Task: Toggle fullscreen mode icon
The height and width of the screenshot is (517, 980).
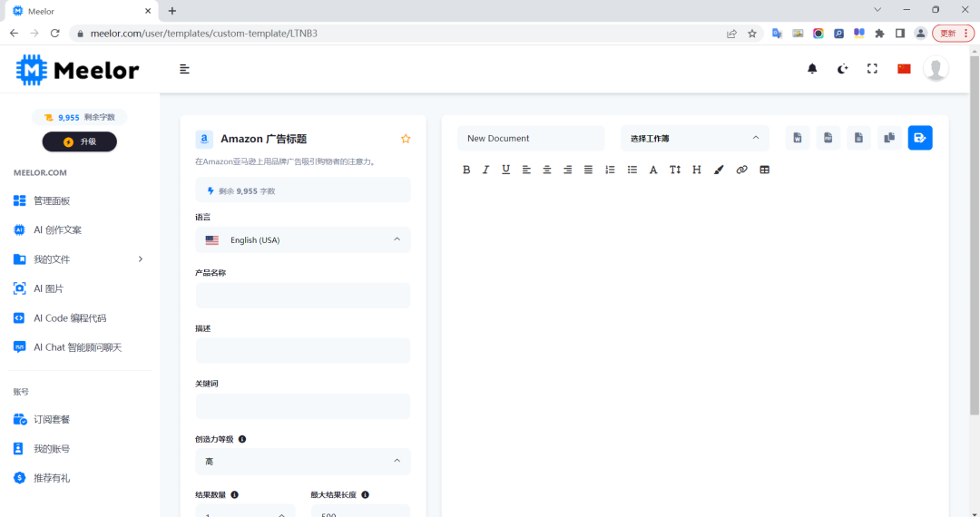Action: (x=873, y=69)
